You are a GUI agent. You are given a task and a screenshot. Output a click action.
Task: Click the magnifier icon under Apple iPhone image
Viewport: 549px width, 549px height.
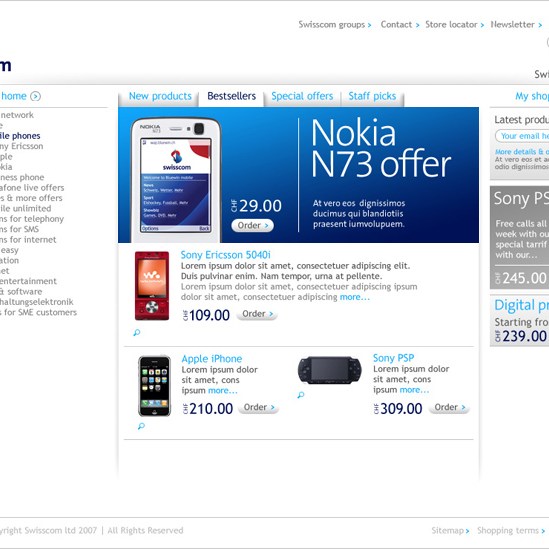[141, 426]
